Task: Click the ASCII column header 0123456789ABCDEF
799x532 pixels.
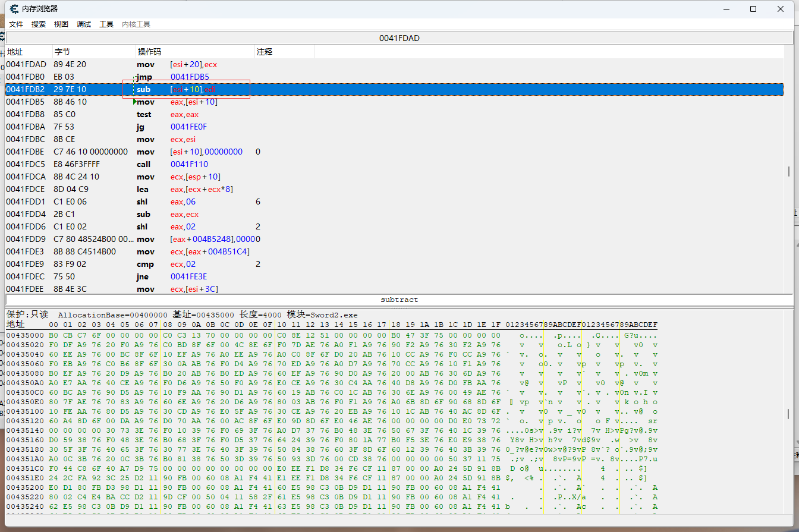Action: (x=581, y=325)
